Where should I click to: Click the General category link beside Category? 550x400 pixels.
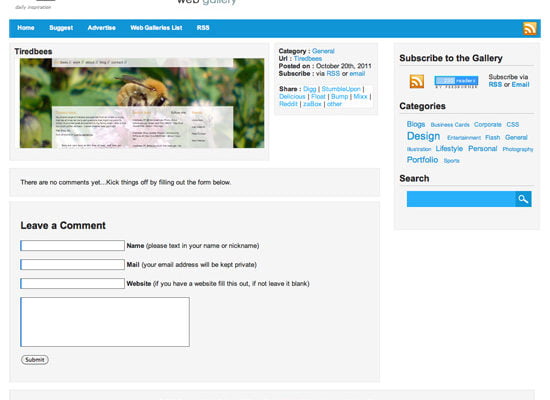tap(323, 51)
